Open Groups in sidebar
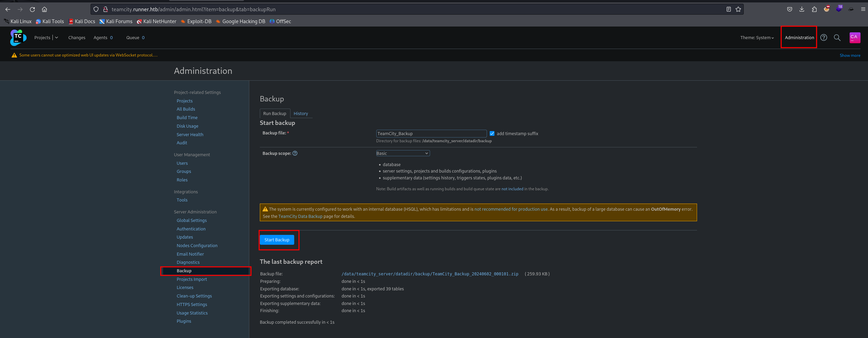Screen dimensions: 868x338 (x=184, y=172)
